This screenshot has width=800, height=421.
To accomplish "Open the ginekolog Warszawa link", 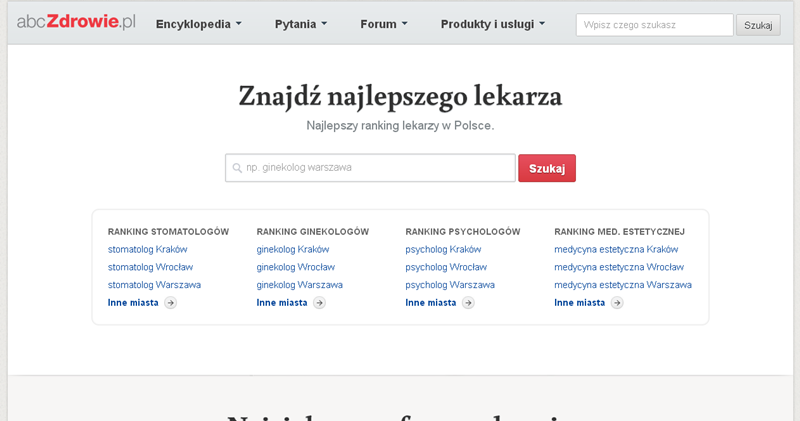I will (299, 285).
